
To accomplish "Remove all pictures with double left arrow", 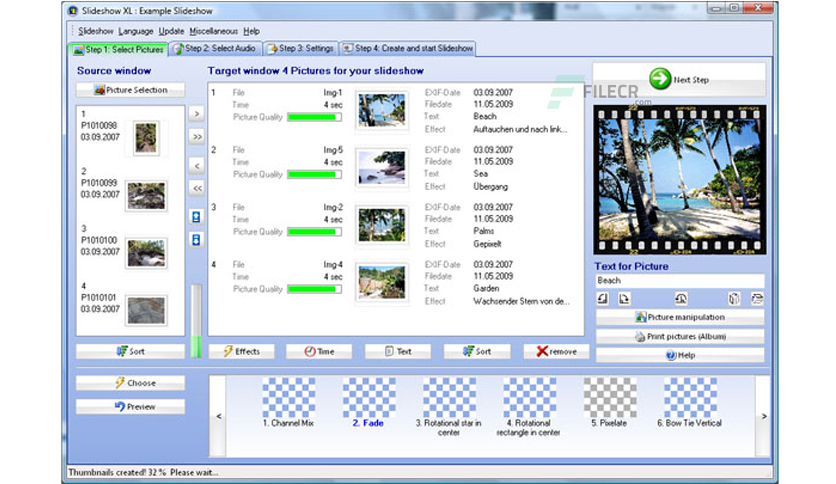I will tap(197, 188).
